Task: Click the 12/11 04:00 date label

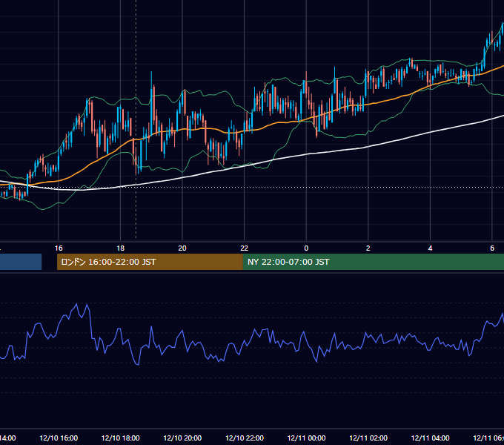Action: click(431, 438)
